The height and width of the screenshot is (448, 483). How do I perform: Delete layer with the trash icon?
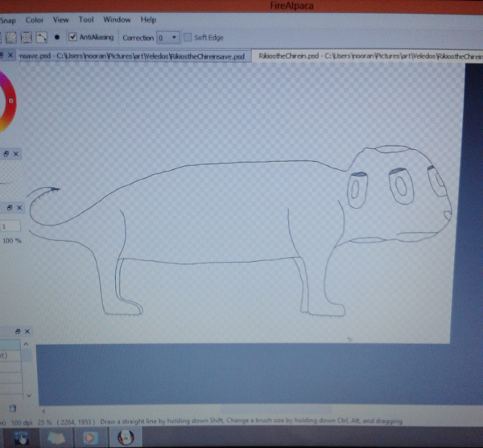(x=12, y=409)
